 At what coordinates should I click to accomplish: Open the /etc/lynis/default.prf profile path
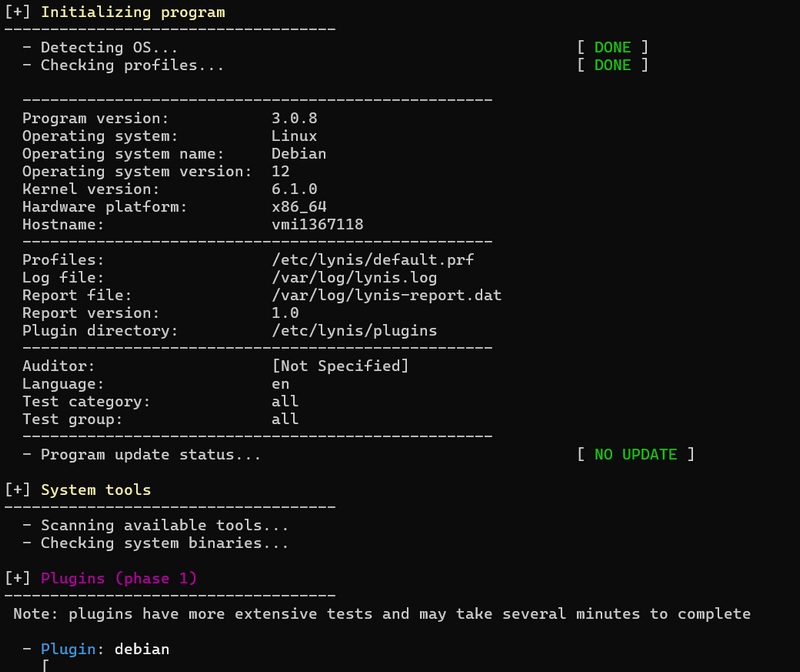tap(372, 260)
